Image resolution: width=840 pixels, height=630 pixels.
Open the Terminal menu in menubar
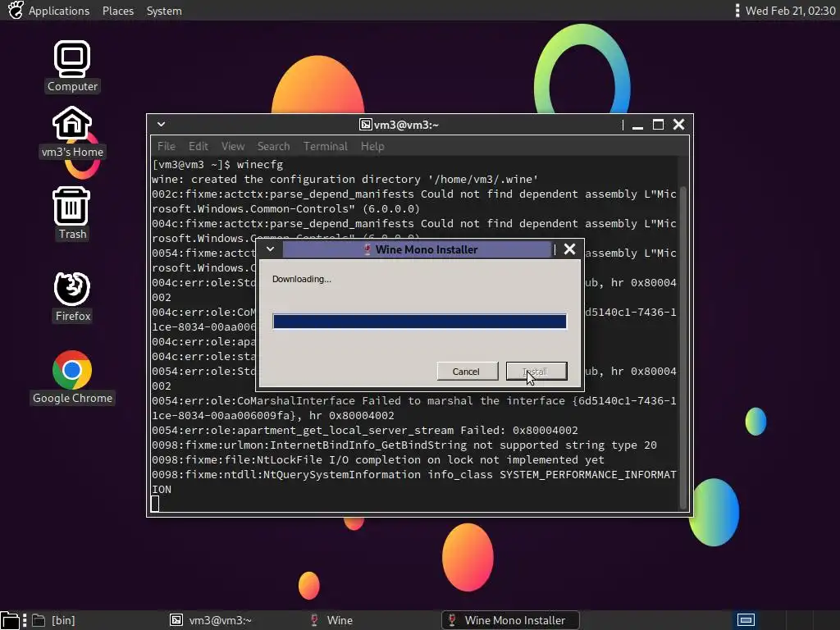coord(325,146)
